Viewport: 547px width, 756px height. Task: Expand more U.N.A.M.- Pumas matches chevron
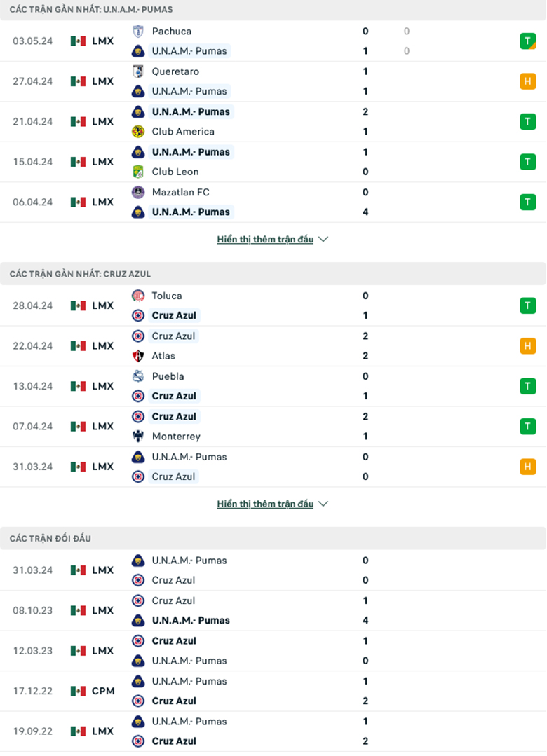[x=323, y=239]
